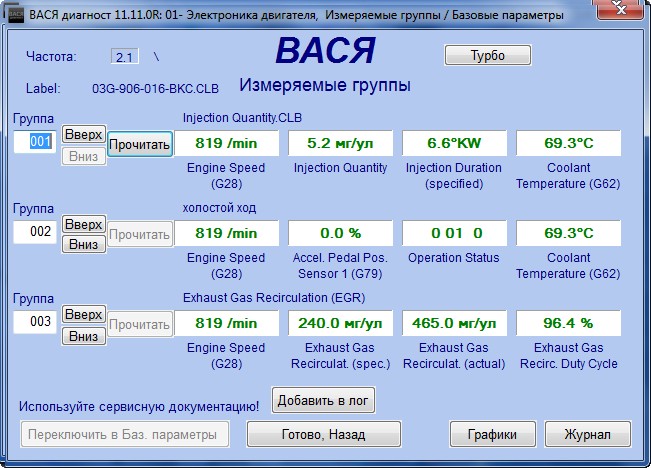Click the 0.0 % accelerator pedal value
The height and width of the screenshot is (468, 651).
pyautogui.click(x=340, y=233)
